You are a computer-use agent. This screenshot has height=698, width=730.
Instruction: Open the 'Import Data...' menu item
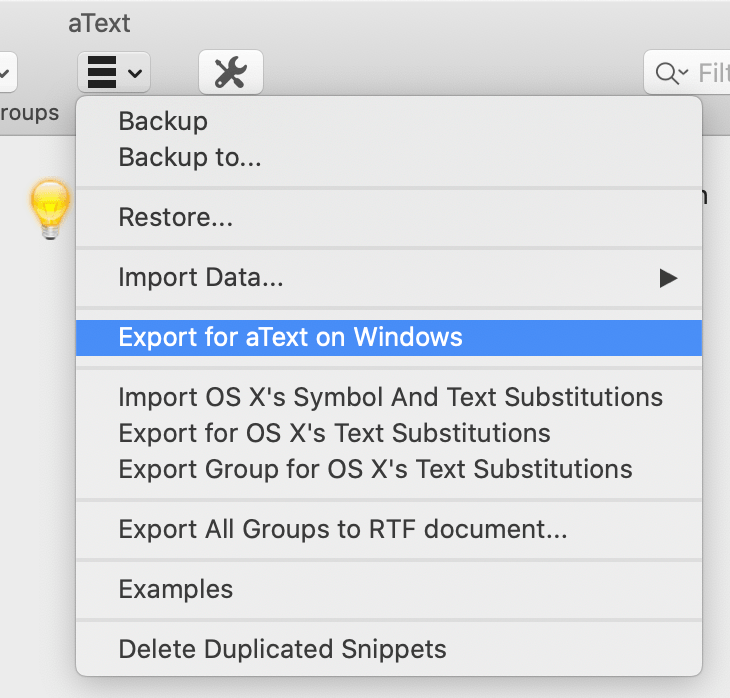pos(201,278)
